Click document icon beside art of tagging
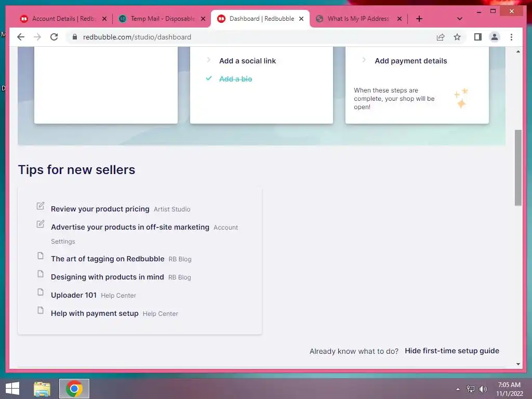 (x=41, y=256)
